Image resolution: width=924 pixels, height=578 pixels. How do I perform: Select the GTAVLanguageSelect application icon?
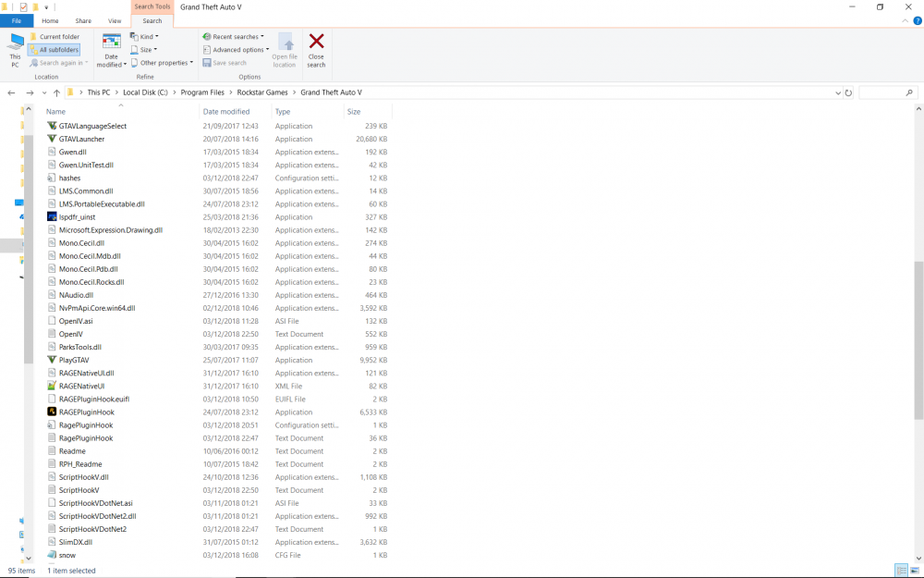coord(52,126)
